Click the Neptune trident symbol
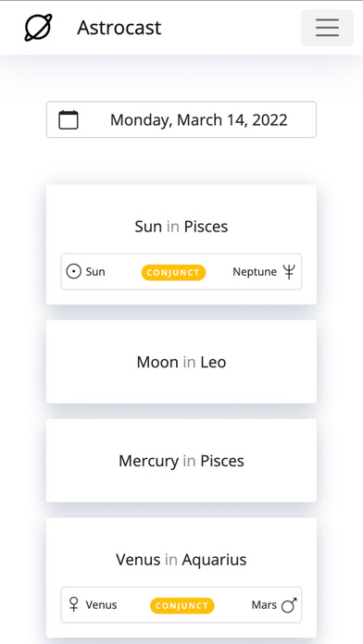 pyautogui.click(x=290, y=272)
